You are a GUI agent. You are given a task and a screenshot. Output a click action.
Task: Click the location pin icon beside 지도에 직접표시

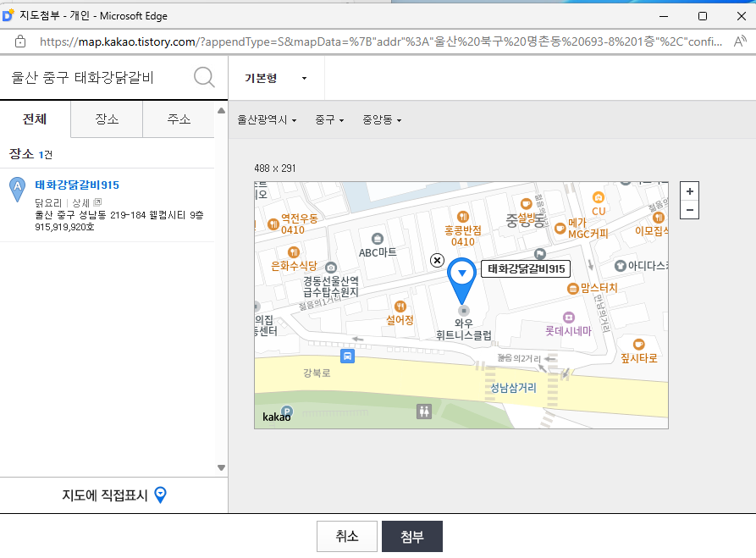pyautogui.click(x=160, y=494)
